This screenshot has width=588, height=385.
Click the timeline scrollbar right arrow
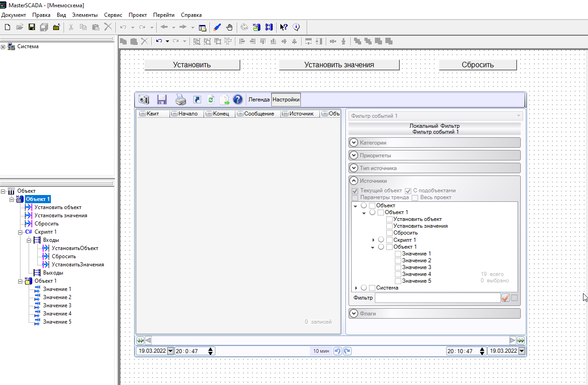(513, 340)
